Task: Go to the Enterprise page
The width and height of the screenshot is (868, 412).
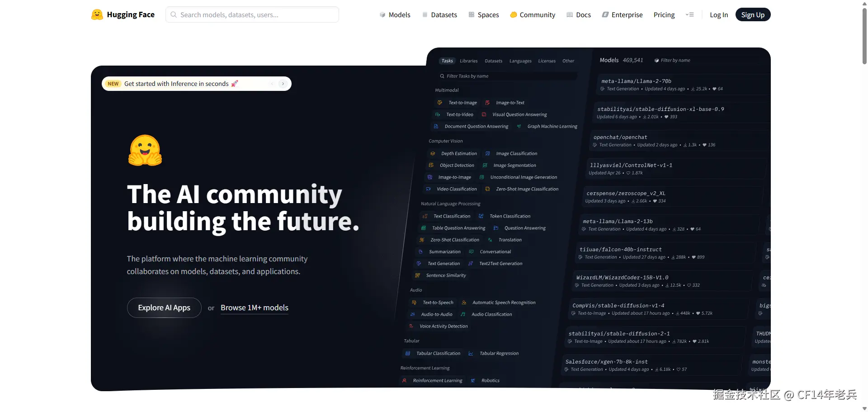Action: 623,15
